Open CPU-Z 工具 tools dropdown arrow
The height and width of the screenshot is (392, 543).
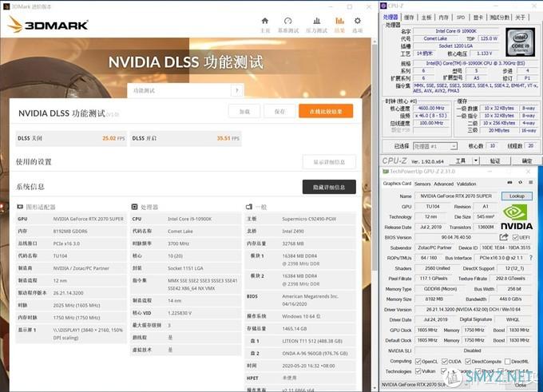click(476, 160)
